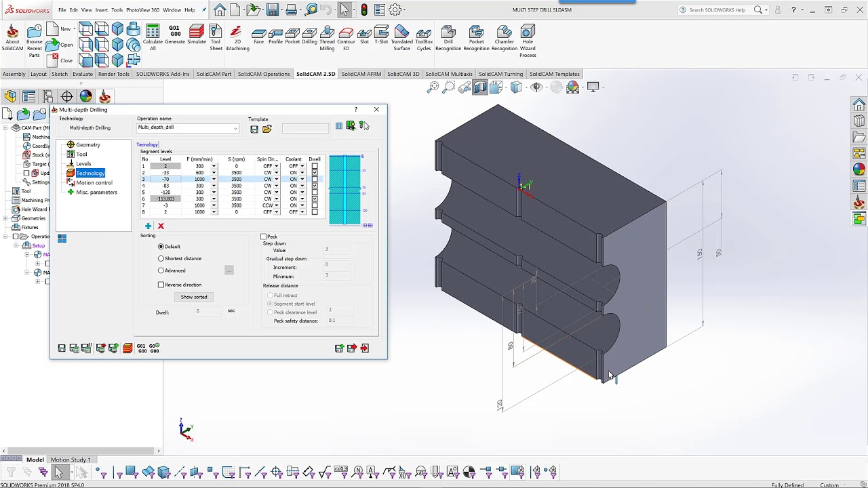
Task: Open feed dropdown for segment 2
Action: [x=214, y=173]
